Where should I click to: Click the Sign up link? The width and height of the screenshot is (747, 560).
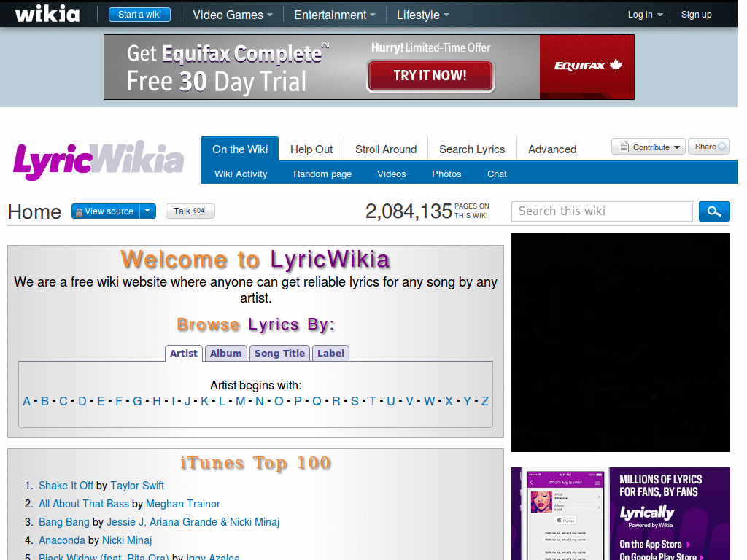click(x=696, y=15)
